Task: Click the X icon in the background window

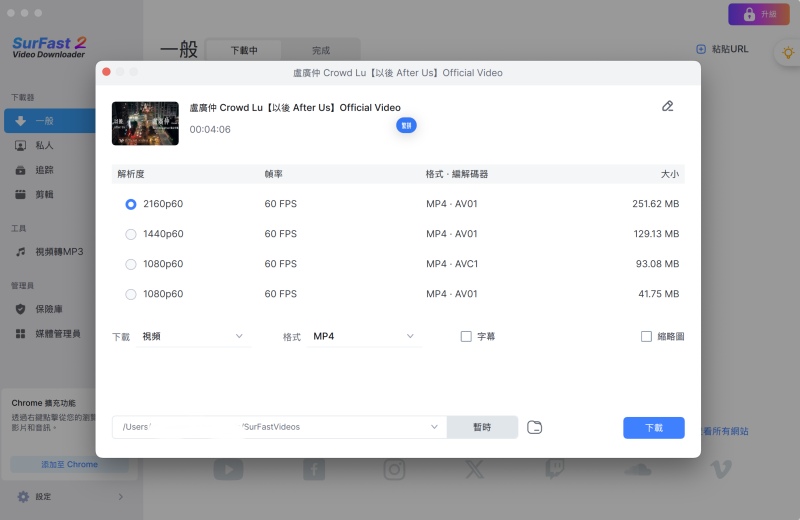Action: tap(474, 469)
